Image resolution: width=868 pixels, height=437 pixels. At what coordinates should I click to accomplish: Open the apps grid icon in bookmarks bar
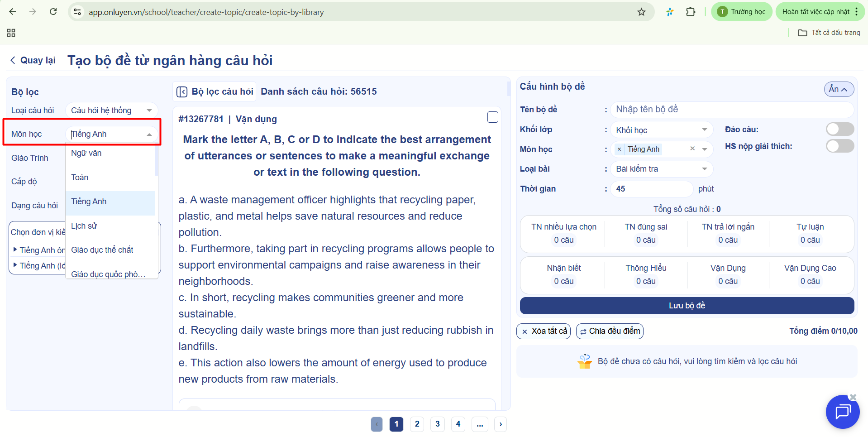(11, 33)
